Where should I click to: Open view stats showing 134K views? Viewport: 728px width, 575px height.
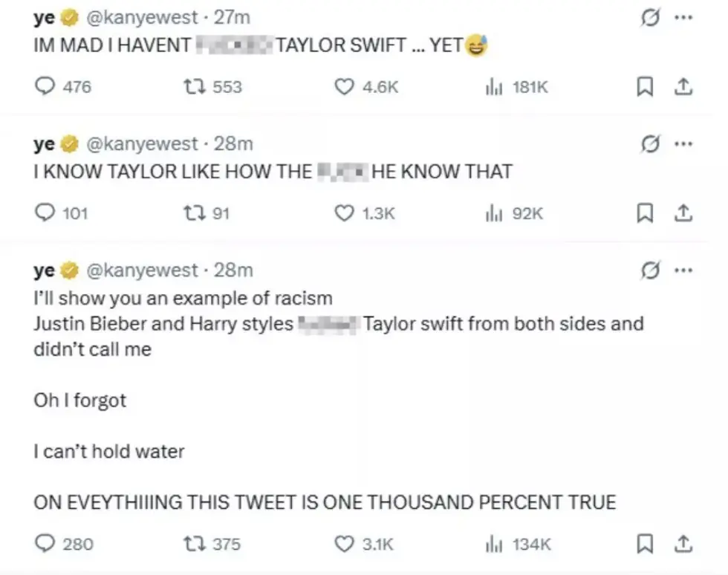[x=494, y=544]
